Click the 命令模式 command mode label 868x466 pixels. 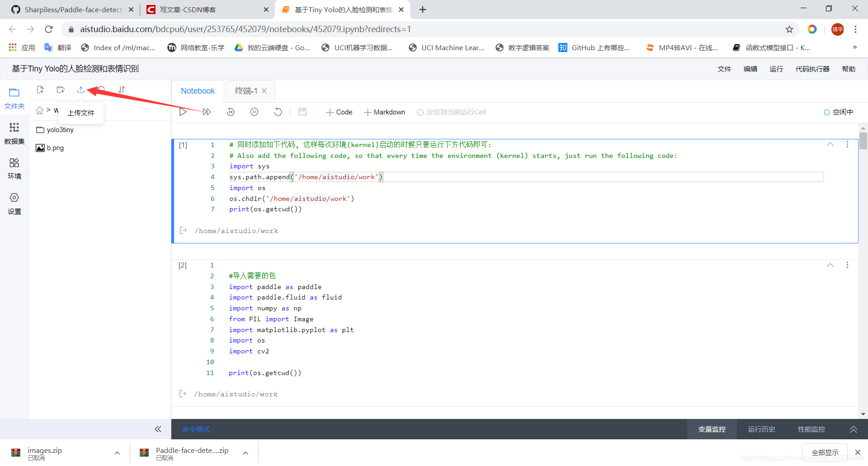(x=196, y=429)
